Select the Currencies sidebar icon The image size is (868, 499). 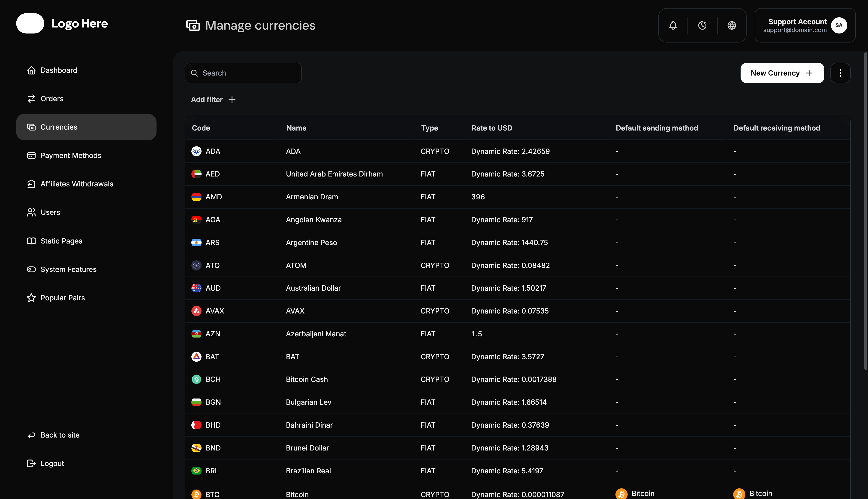[x=31, y=127]
